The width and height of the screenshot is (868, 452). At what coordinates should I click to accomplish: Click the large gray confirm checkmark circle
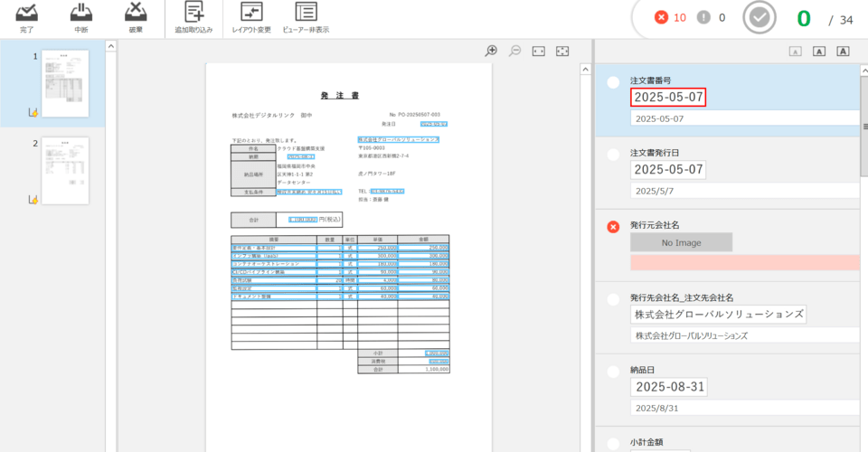click(x=759, y=18)
